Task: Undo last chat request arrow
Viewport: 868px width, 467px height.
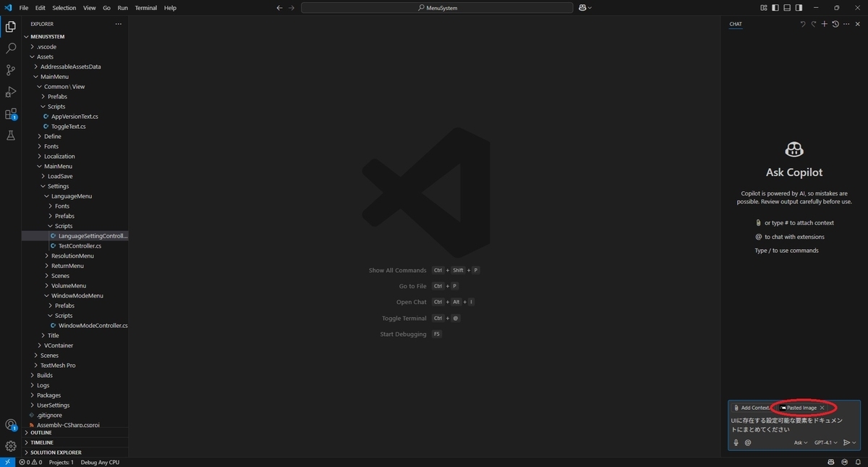Action: (x=802, y=24)
